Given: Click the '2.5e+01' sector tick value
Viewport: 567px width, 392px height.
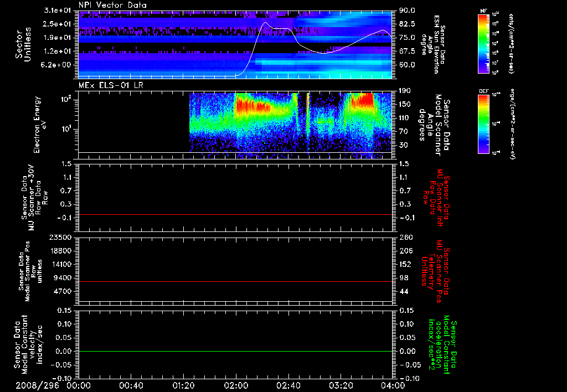Looking at the screenshot, I should point(58,24).
